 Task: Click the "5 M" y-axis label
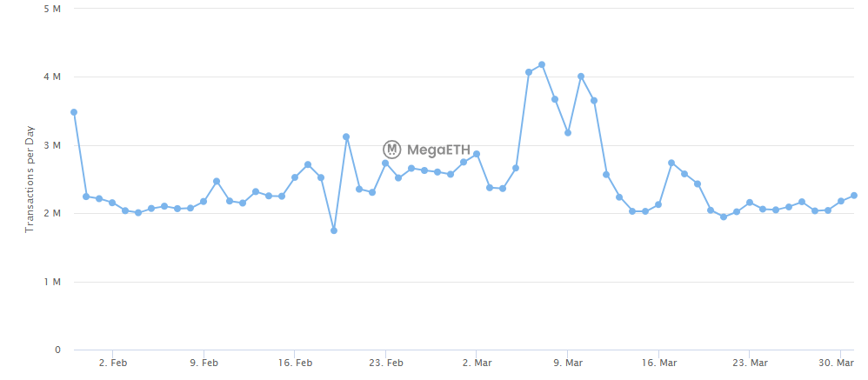52,9
